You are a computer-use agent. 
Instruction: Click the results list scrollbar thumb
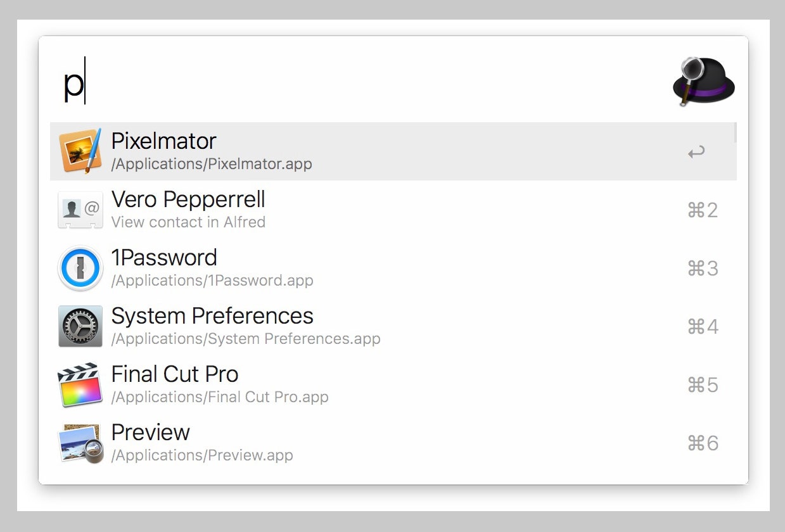735,132
